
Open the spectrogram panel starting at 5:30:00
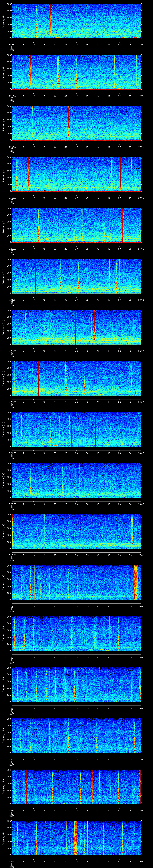pyautogui.click(x=77, y=736)
